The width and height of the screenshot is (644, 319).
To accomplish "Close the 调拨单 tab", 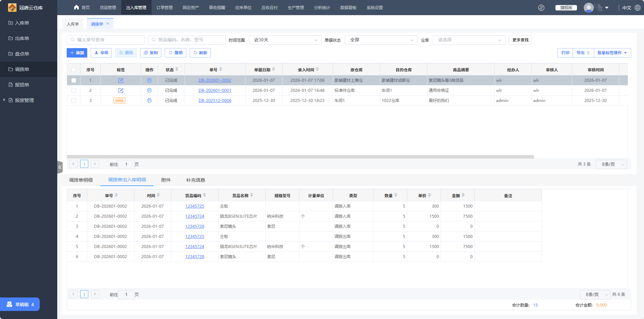I will tap(108, 24).
